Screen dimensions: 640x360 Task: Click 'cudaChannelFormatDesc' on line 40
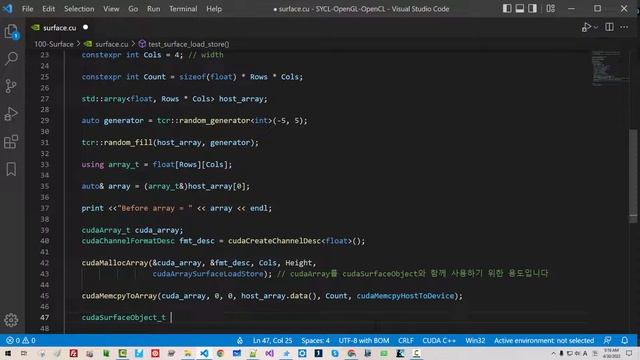tap(128, 241)
